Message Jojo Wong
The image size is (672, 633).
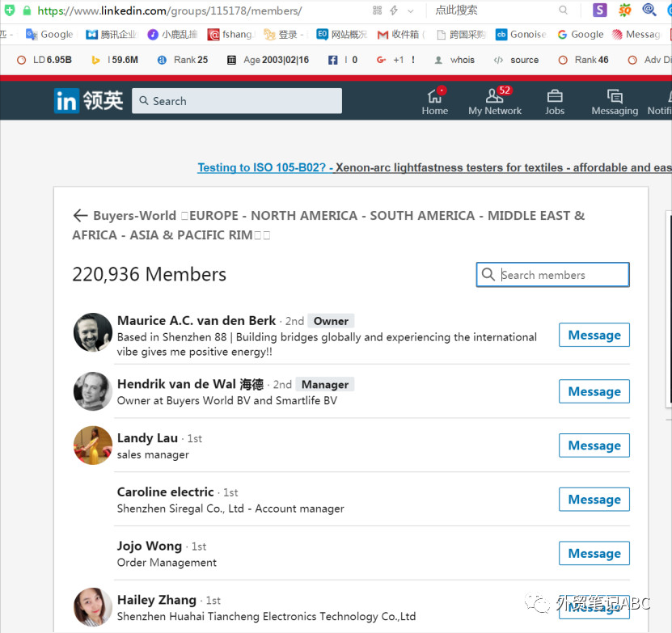coord(594,553)
